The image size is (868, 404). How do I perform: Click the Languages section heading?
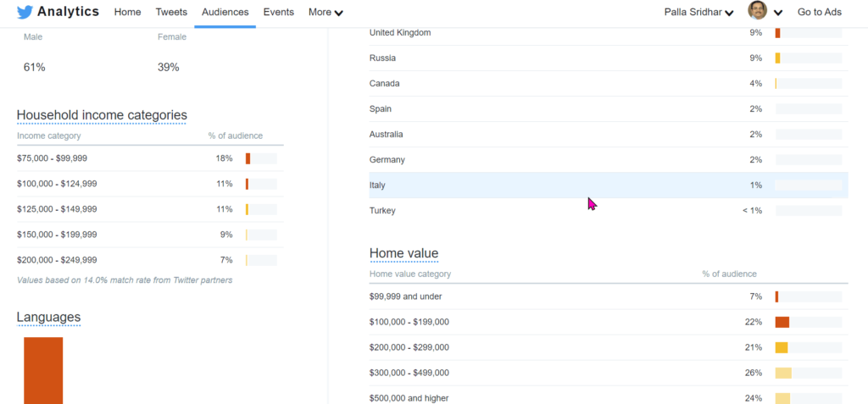[48, 318]
